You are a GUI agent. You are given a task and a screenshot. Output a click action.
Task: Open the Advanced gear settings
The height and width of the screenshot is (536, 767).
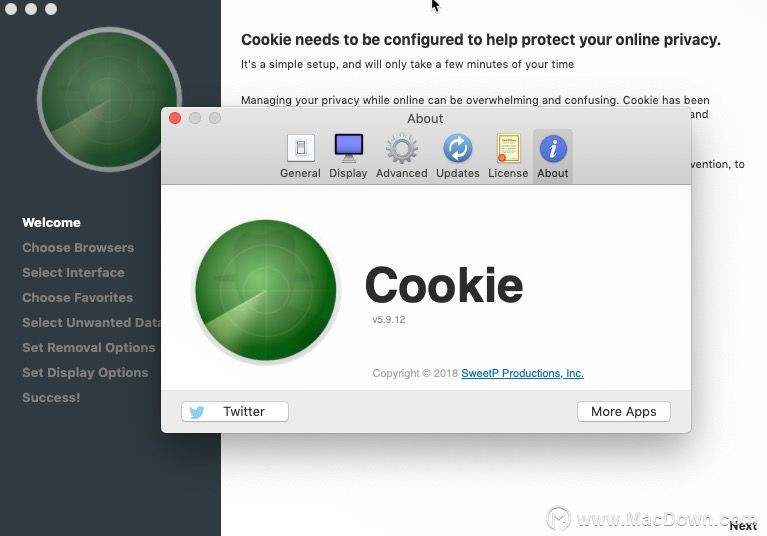pyautogui.click(x=402, y=156)
